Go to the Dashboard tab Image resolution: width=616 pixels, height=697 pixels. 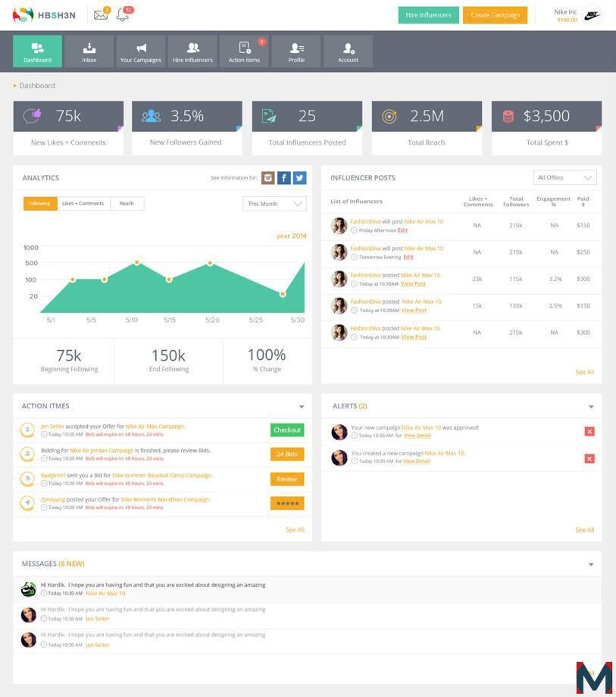coord(37,52)
